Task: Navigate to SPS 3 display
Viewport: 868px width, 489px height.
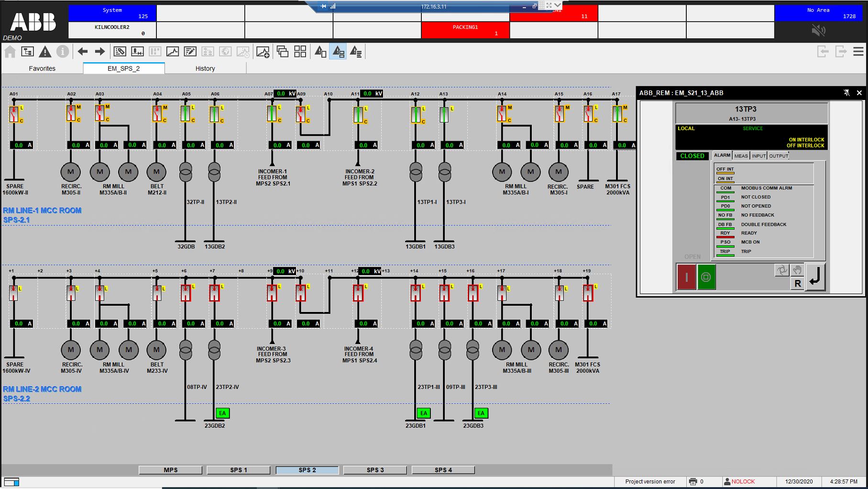Action: pos(375,470)
